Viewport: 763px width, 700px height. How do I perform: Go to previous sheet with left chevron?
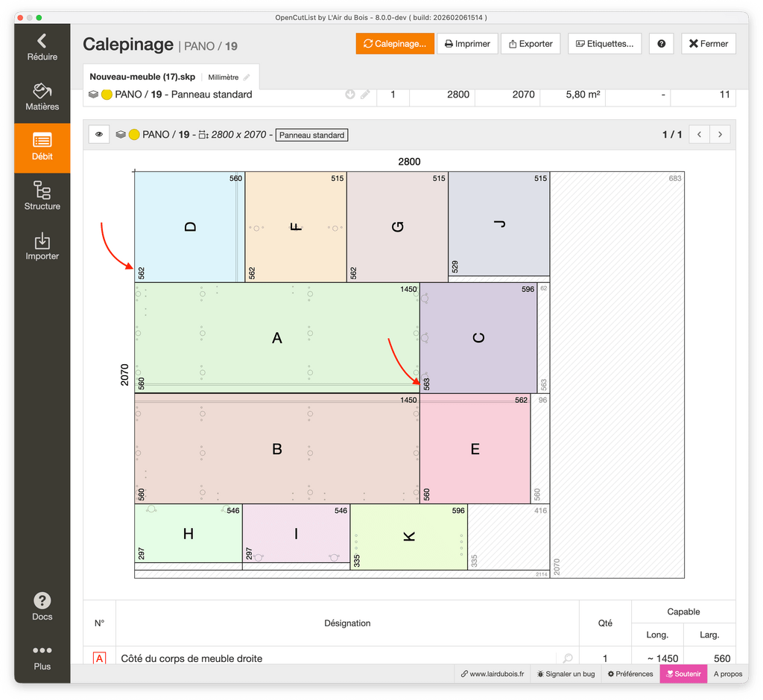pos(699,135)
